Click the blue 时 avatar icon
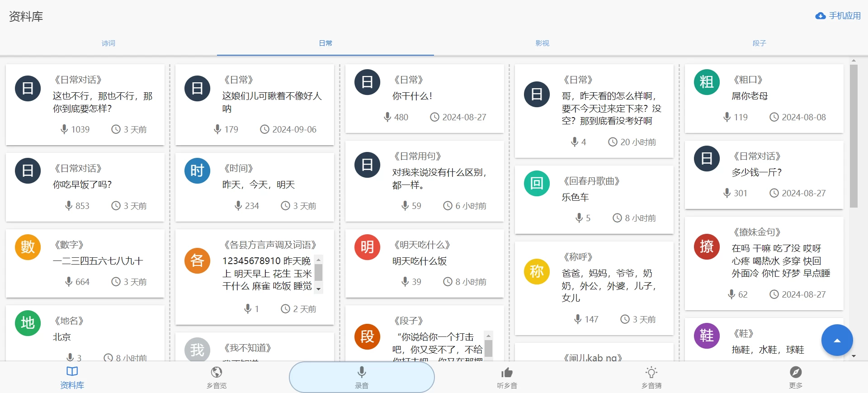868x393 pixels. pyautogui.click(x=198, y=170)
